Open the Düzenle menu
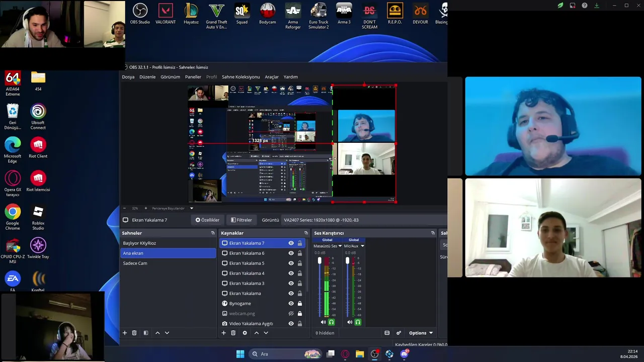 pos(147,77)
